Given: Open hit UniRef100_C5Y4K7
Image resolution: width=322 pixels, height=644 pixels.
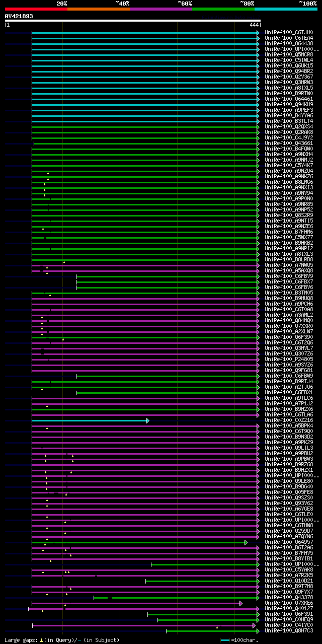Looking at the screenshot, I should coord(289,165).
